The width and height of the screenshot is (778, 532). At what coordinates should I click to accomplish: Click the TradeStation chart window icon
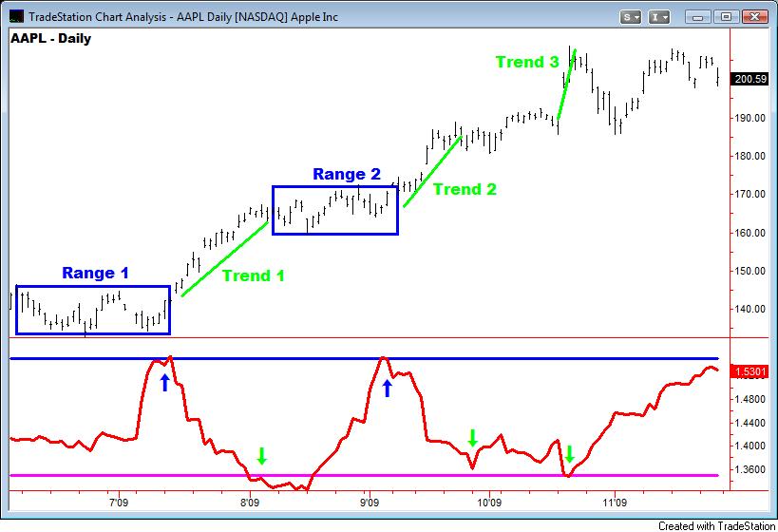[x=16, y=16]
